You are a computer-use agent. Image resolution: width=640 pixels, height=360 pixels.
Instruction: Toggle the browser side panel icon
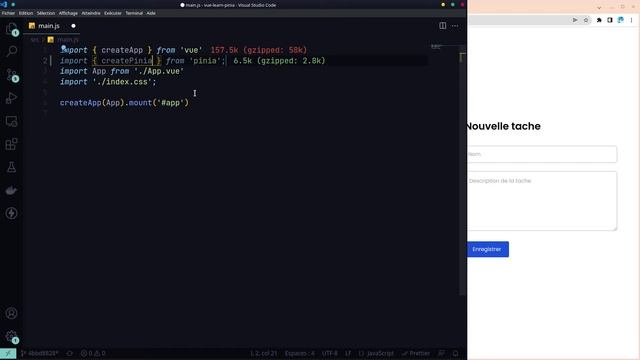click(x=610, y=20)
